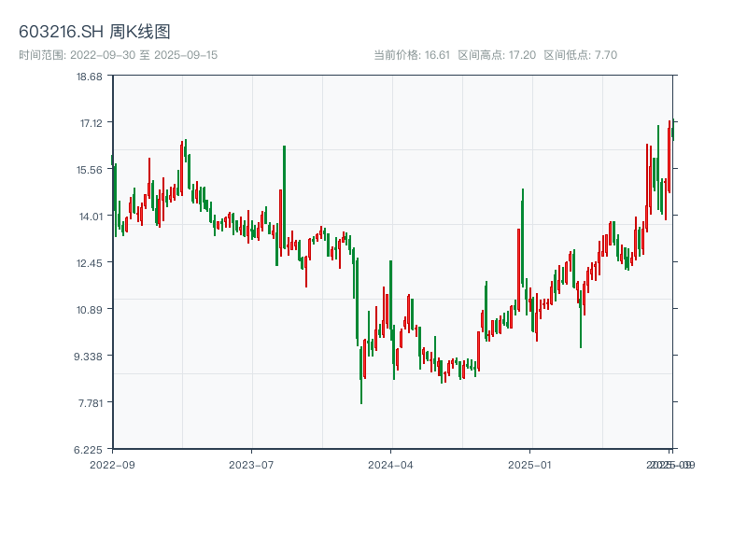Click the 时间范围 2022-09-30 至 2025-09-15 text
The image size is (747, 560).
(x=119, y=55)
